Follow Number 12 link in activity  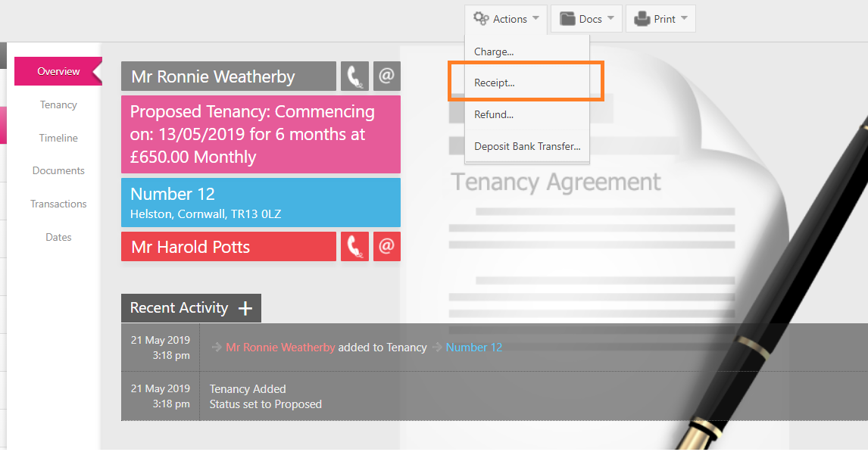pyautogui.click(x=474, y=348)
